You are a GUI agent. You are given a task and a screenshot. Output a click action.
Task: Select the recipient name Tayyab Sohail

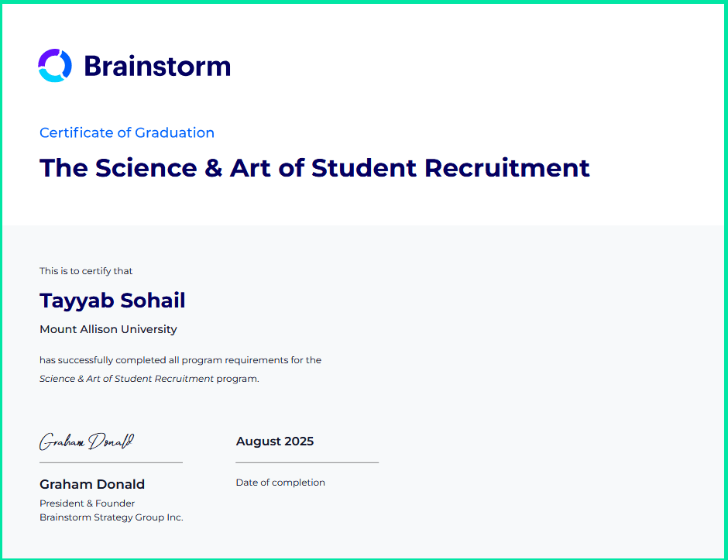coord(112,301)
